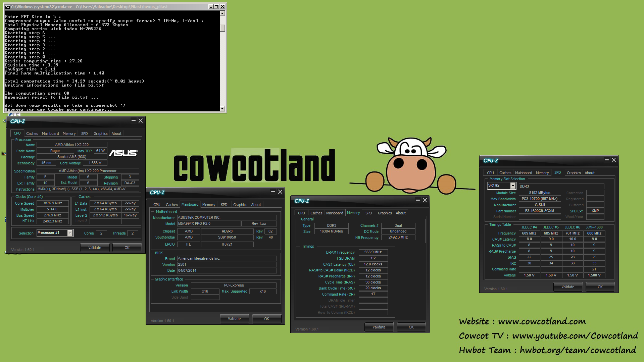Image resolution: width=644 pixels, height=362 pixels.
Task: Click the ASUS logo in CPU-Z
Action: (x=123, y=153)
